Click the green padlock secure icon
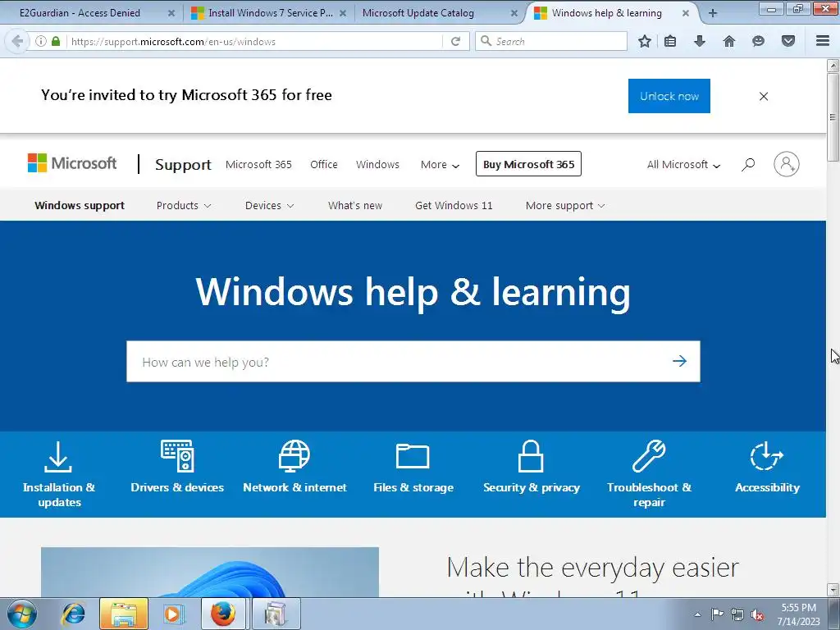The height and width of the screenshot is (630, 840). coord(56,41)
